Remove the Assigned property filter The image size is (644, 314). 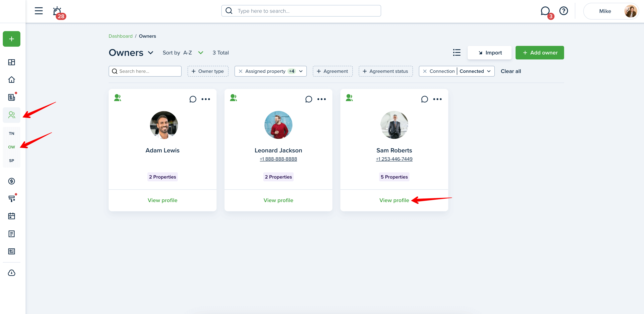pos(240,71)
